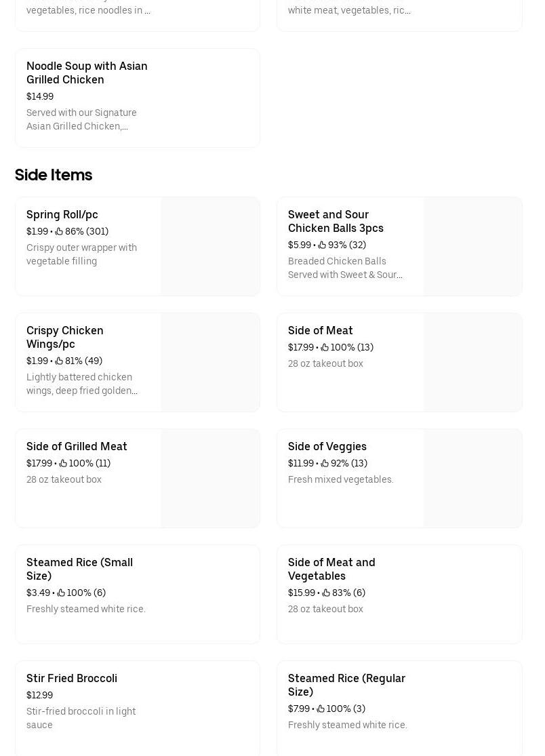Click thumbs-up icon on Steamed Rice (Regular Size)
This screenshot has width=545, height=756.
(x=321, y=709)
